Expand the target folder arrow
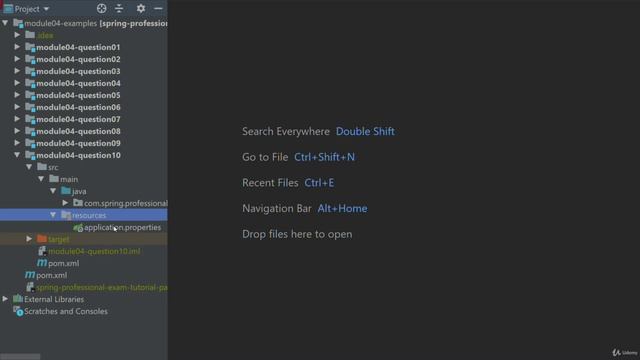Image resolution: width=640 pixels, height=360 pixels. click(29, 239)
